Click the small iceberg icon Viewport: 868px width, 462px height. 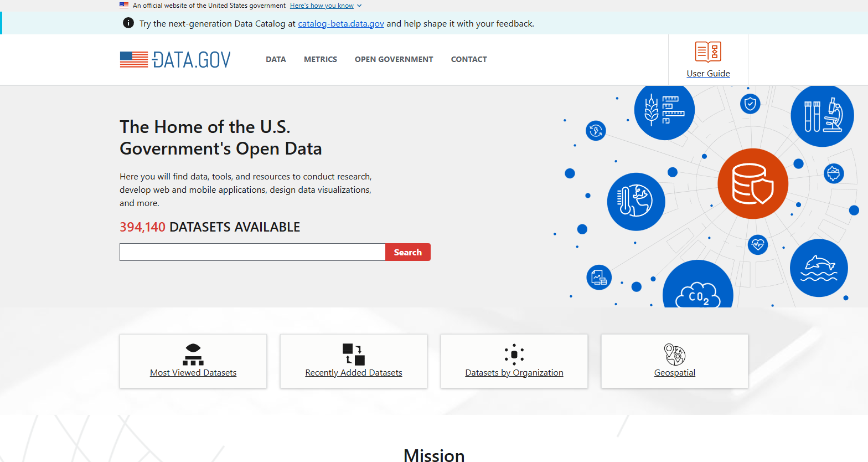[834, 173]
